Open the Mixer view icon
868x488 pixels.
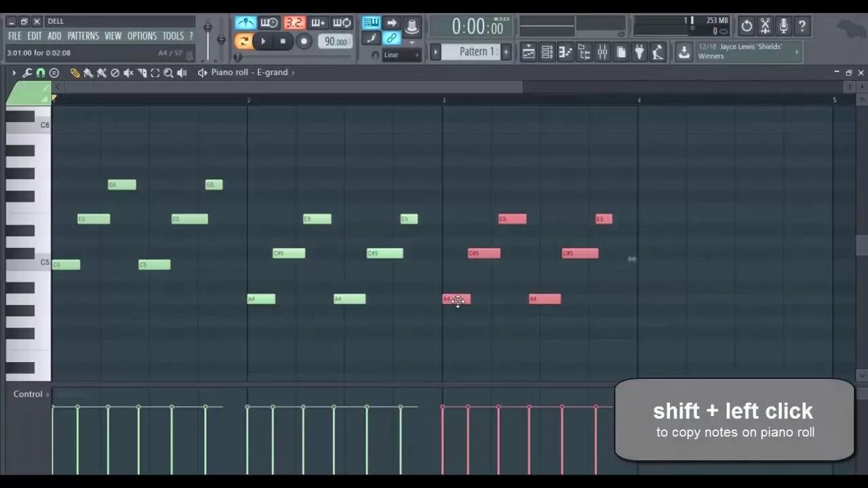[x=602, y=52]
